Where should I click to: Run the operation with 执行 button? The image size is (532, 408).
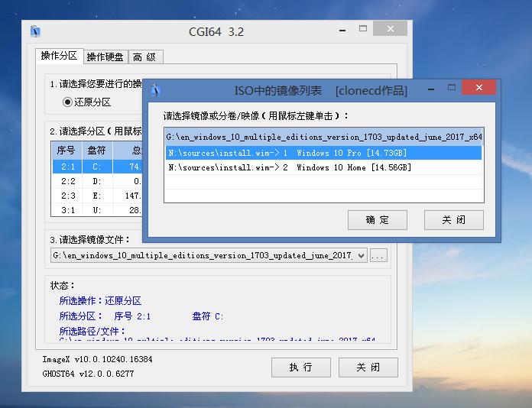coord(301,368)
